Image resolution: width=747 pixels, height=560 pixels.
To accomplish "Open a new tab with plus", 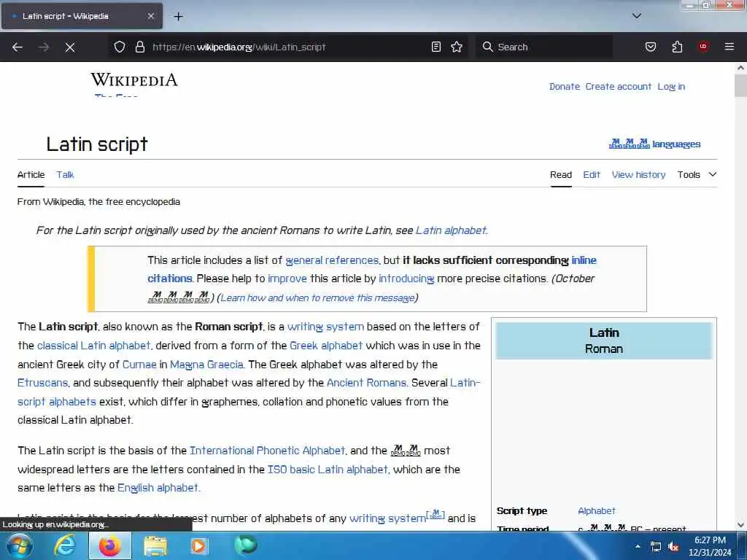I will (178, 16).
